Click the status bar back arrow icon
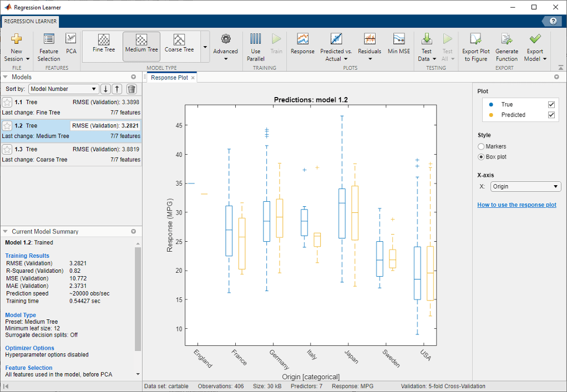Image resolution: width=567 pixels, height=392 pixels. pyautogui.click(x=6, y=386)
